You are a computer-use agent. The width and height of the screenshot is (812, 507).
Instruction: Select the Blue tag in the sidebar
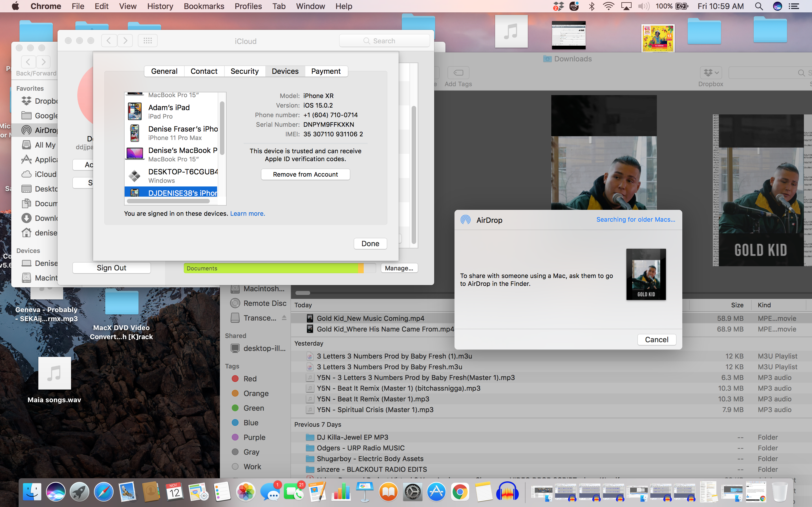(x=251, y=422)
